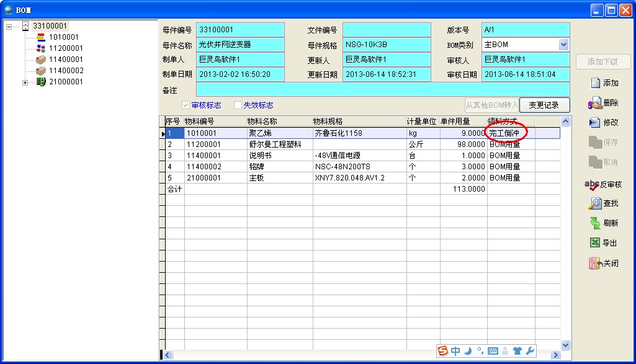Click the 备注 remarks field

[x=383, y=89]
